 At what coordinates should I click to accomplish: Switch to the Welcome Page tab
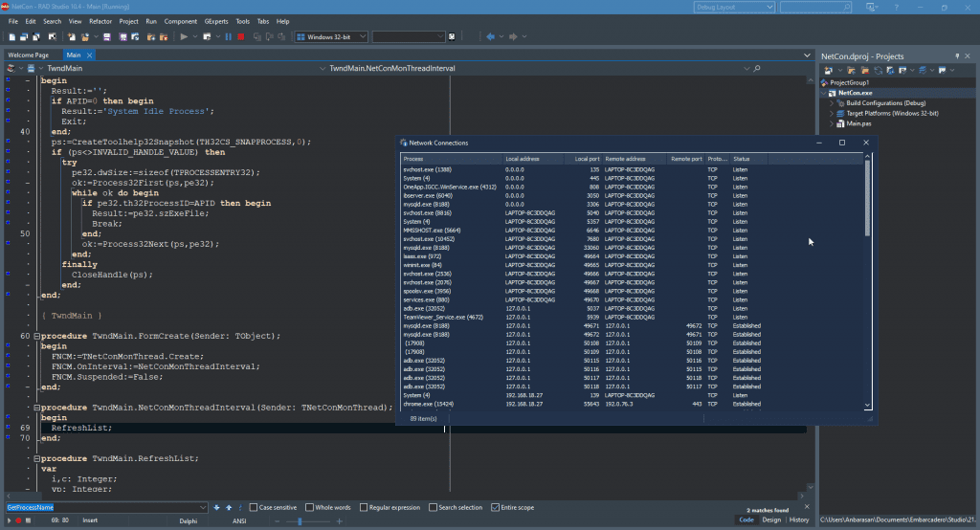(28, 55)
